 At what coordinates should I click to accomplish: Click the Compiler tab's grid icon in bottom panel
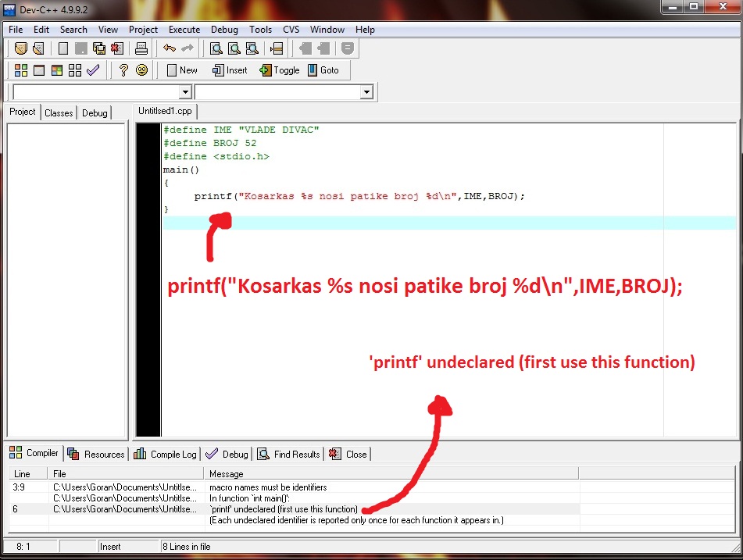pos(16,452)
